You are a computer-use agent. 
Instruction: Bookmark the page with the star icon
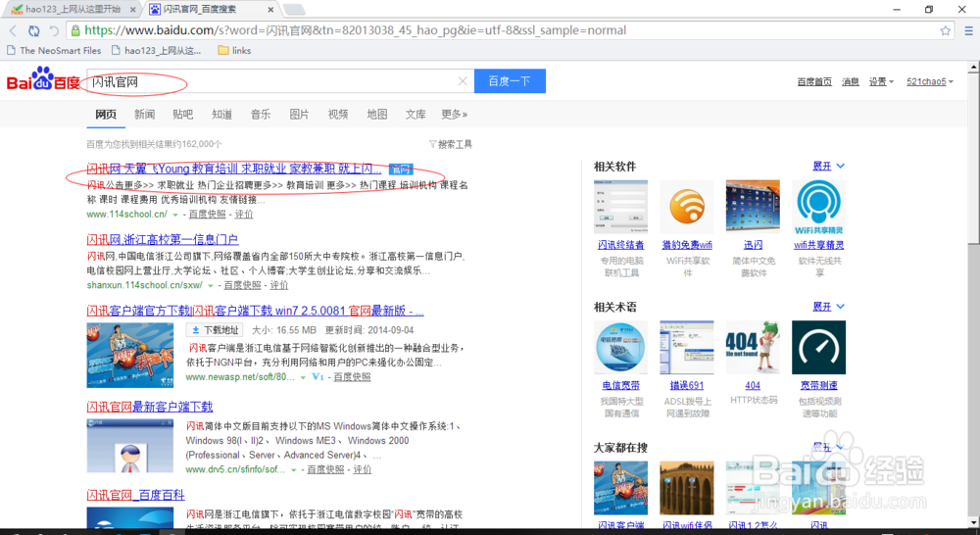[945, 30]
